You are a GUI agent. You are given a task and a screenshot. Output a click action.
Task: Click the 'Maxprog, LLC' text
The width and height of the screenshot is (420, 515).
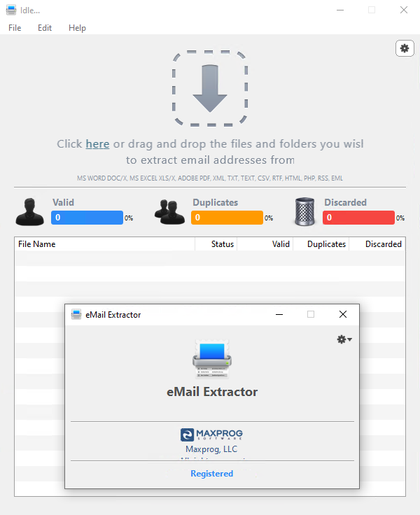[211, 449]
